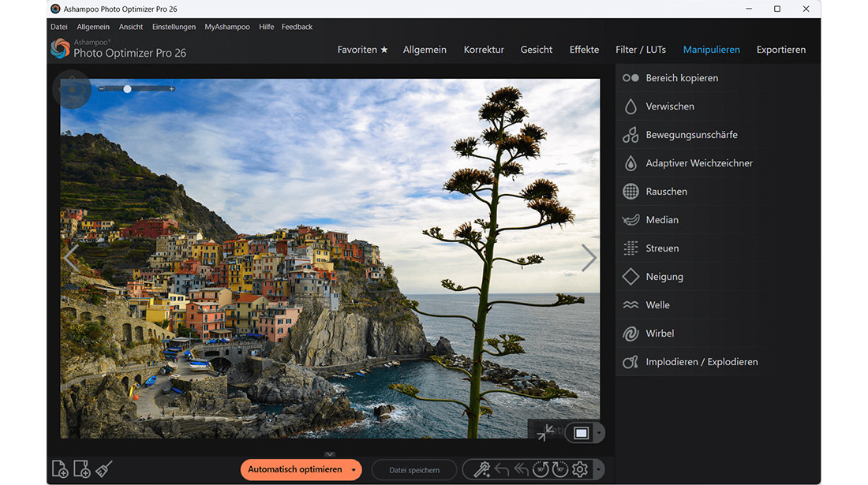
Task: Click the magic wand optimize icon
Action: [x=481, y=469]
